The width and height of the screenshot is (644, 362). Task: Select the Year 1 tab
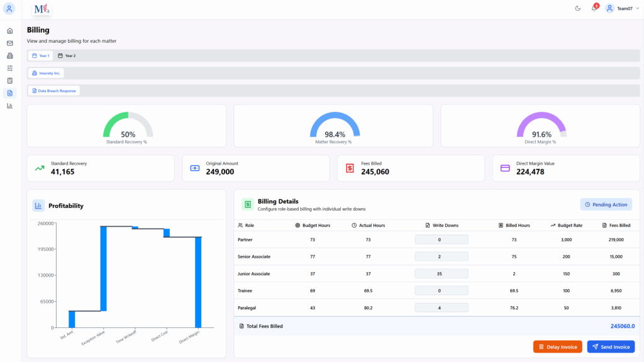(x=41, y=56)
